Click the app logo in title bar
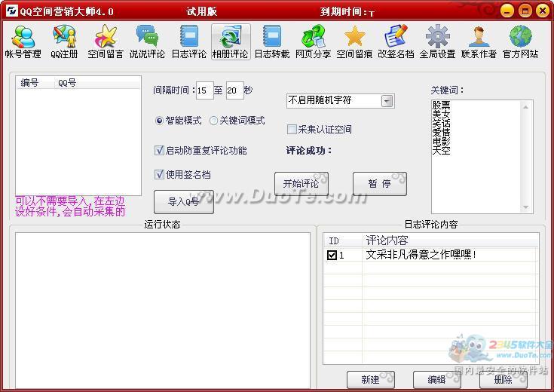 pyautogui.click(x=11, y=11)
